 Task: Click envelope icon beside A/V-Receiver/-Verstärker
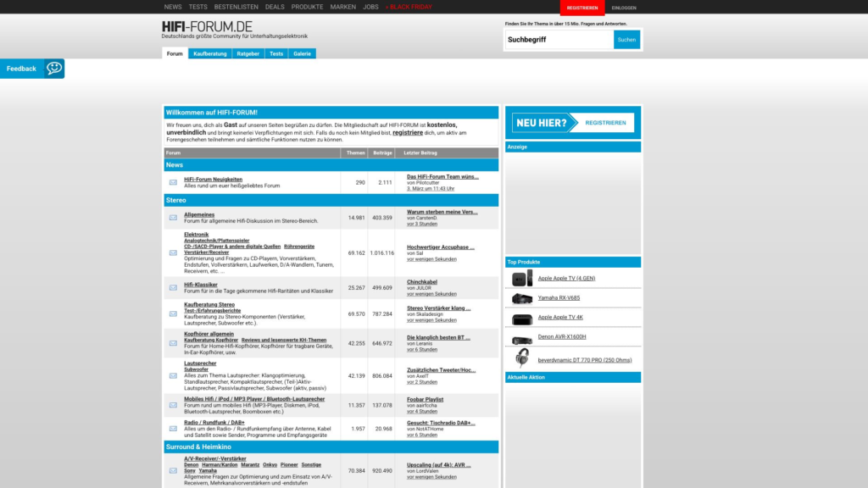point(173,471)
